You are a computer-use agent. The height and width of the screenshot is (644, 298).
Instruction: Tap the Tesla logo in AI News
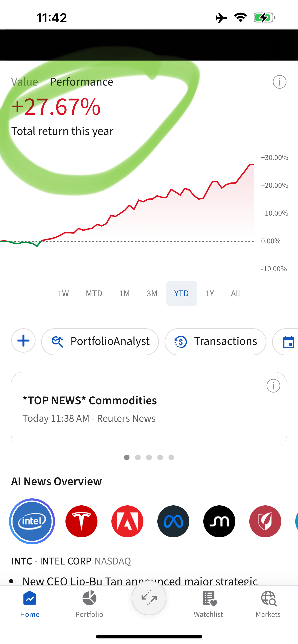81,521
